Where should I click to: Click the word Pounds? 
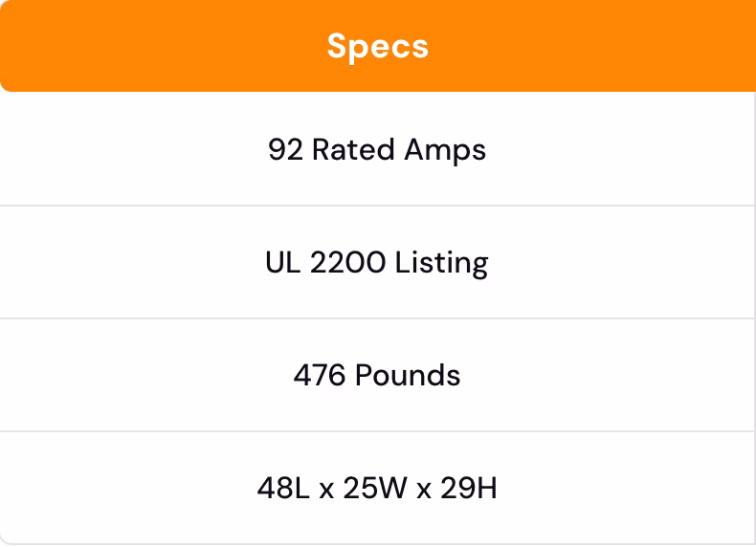[408, 376]
